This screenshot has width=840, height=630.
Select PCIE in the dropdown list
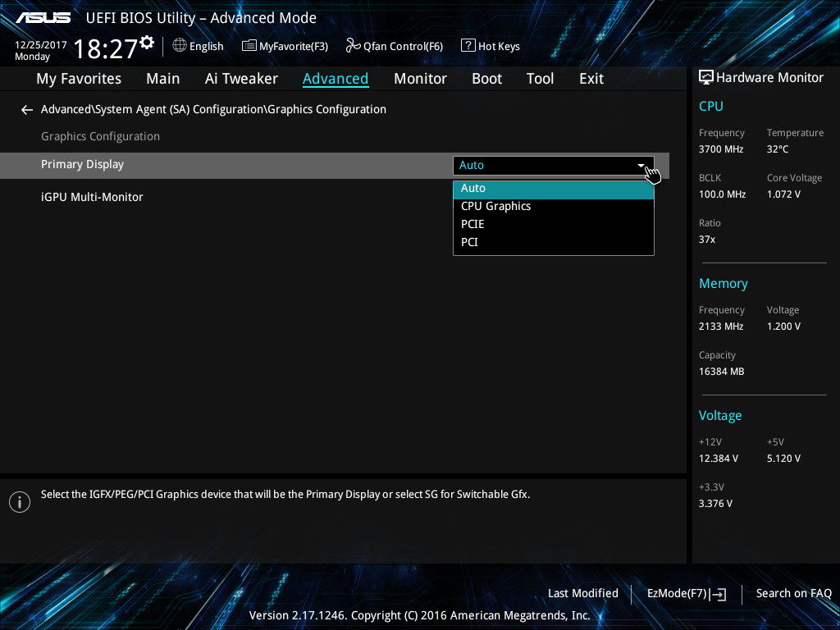[554, 224]
